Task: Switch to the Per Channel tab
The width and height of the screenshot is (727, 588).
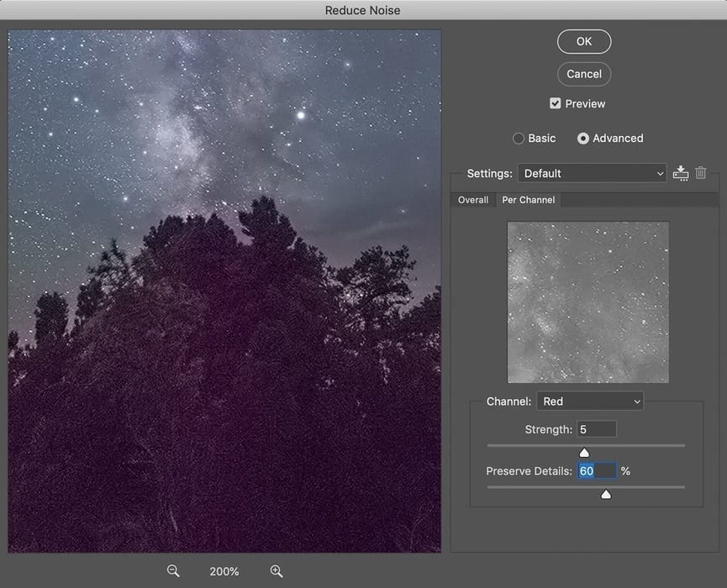Action: (528, 200)
